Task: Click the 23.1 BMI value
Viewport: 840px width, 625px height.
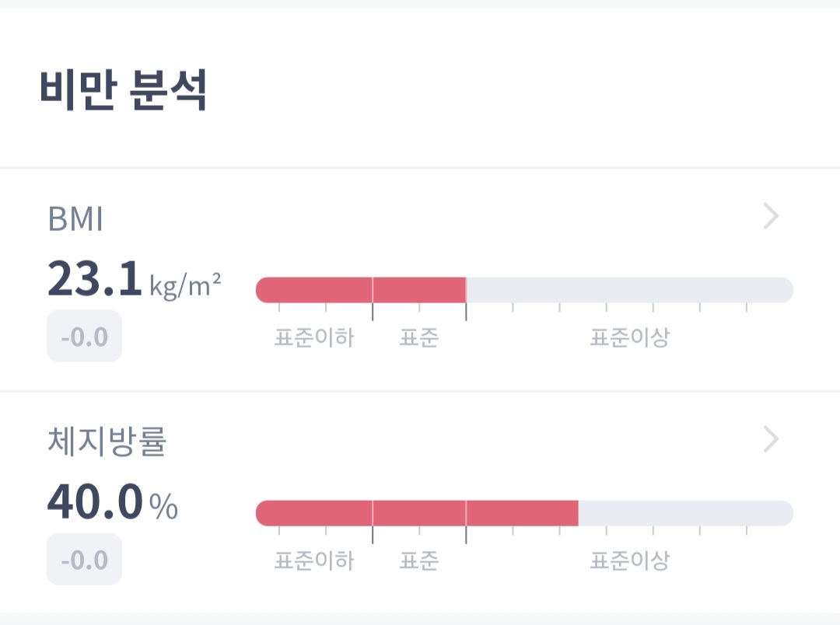Action: 95,280
